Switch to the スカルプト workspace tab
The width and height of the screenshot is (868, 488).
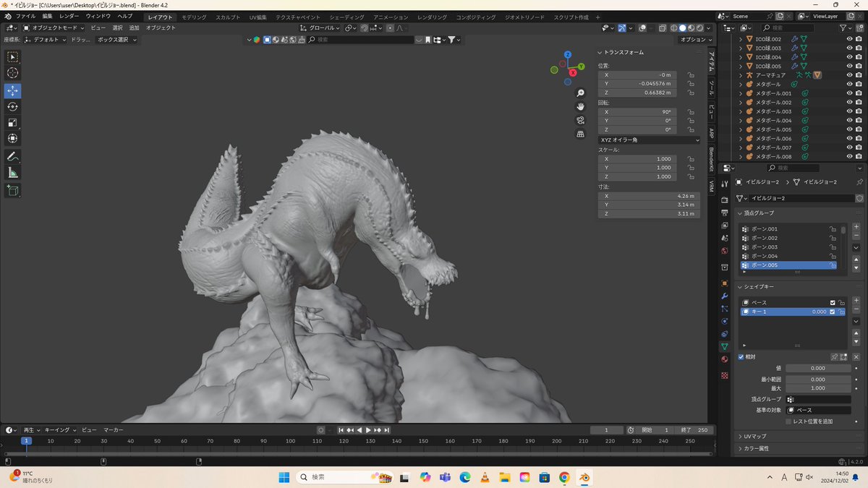[x=228, y=17]
